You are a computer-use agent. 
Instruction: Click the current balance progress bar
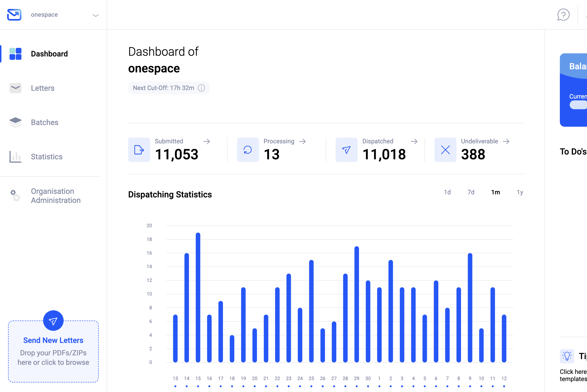pyautogui.click(x=578, y=105)
